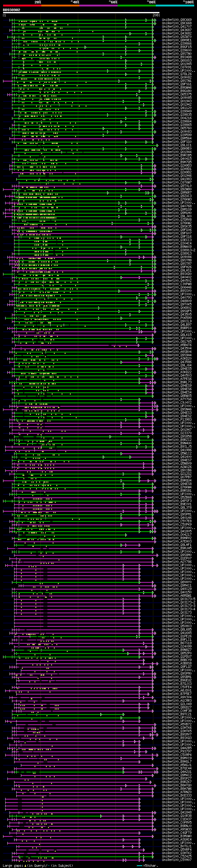Select the UniRef100_Q39599 label
Viewport: 197px width, 868px height.
177,135
